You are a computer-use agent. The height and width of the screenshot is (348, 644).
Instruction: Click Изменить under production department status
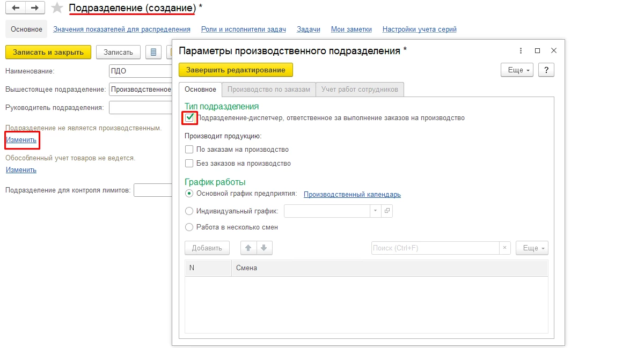click(x=21, y=140)
